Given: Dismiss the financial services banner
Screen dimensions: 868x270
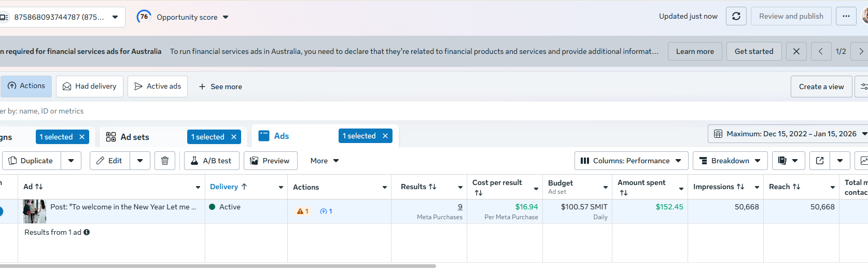Looking at the screenshot, I should [796, 51].
